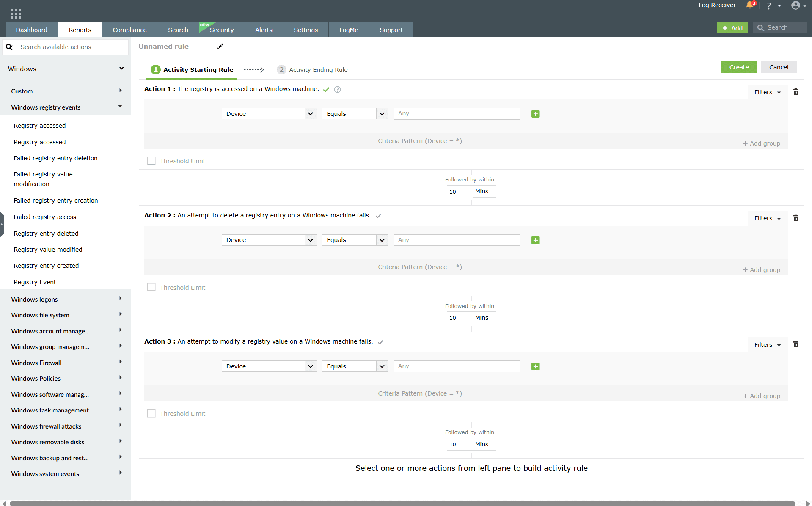Open the Security tab
The width and height of the screenshot is (812, 506).
pyautogui.click(x=222, y=30)
